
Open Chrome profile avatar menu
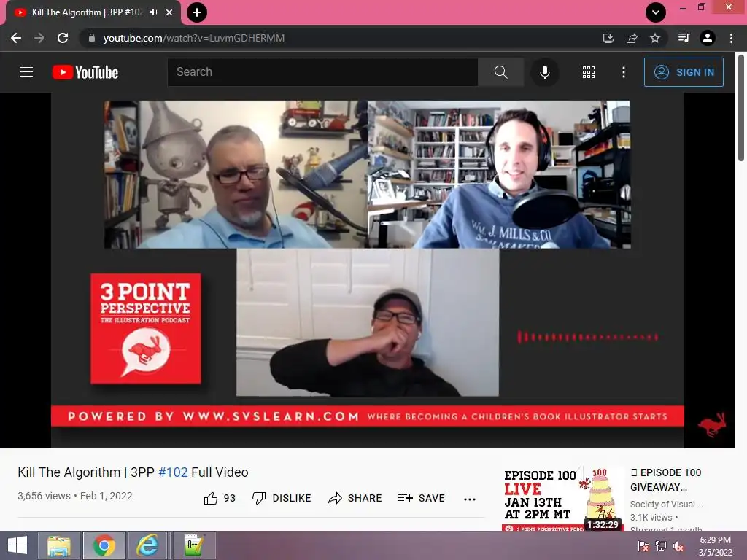(x=708, y=38)
